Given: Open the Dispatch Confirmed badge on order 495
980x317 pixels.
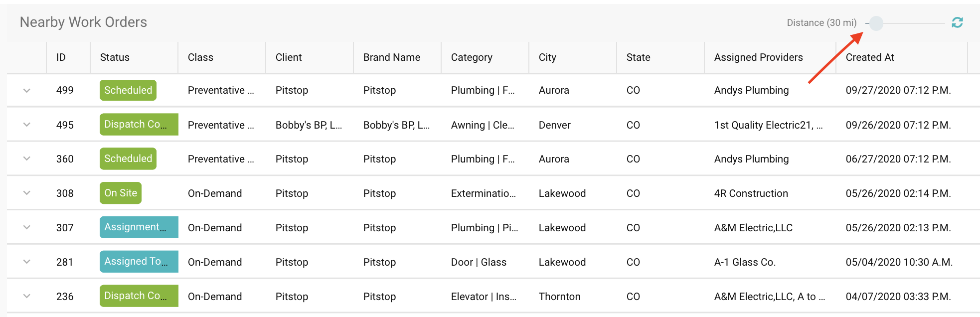Looking at the screenshot, I should (139, 124).
